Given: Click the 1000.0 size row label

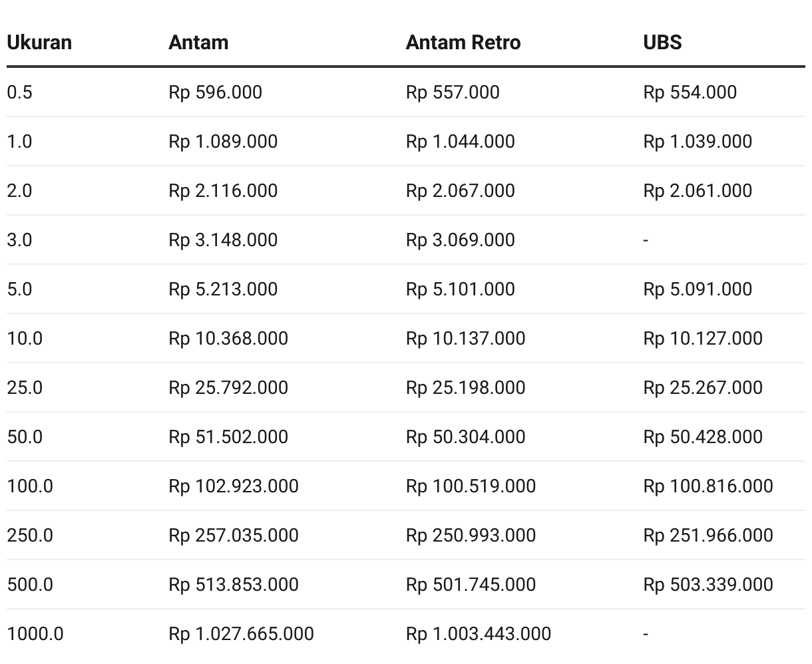Looking at the screenshot, I should 35,633.
